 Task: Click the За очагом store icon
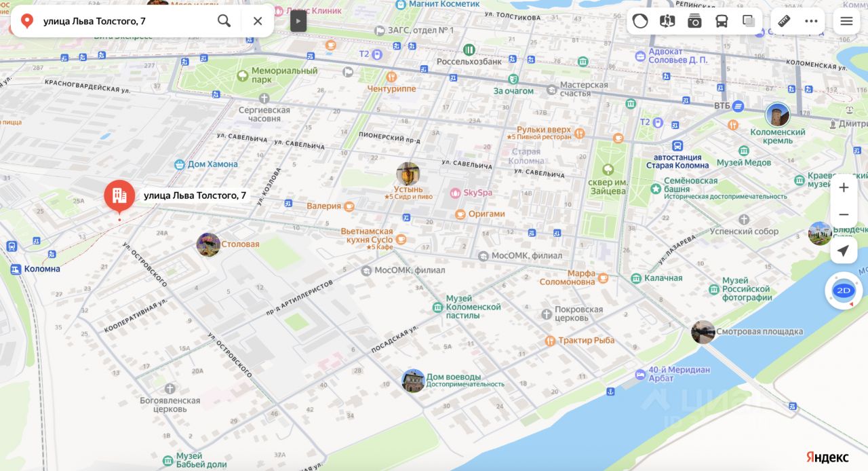coord(513,79)
